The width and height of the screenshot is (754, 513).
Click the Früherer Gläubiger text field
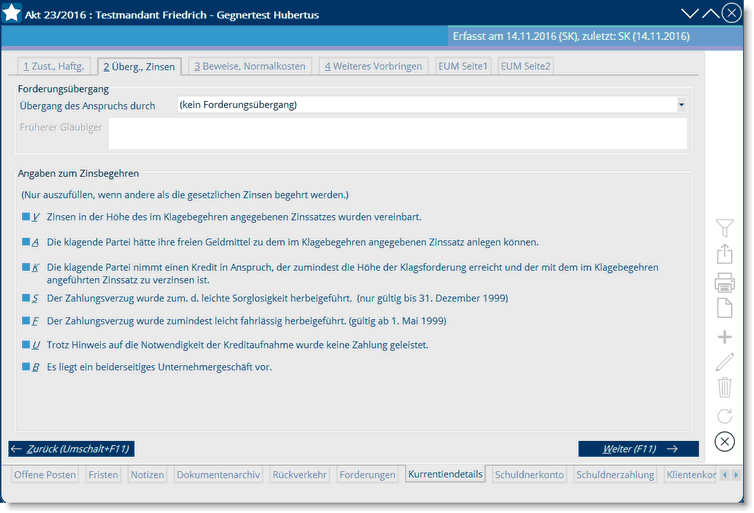(x=398, y=133)
